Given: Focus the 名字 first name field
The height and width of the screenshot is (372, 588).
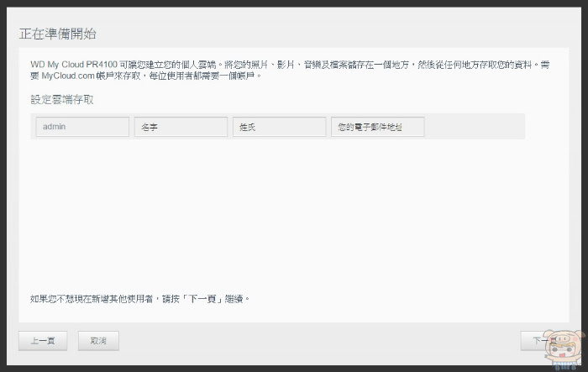Looking at the screenshot, I should click(181, 127).
